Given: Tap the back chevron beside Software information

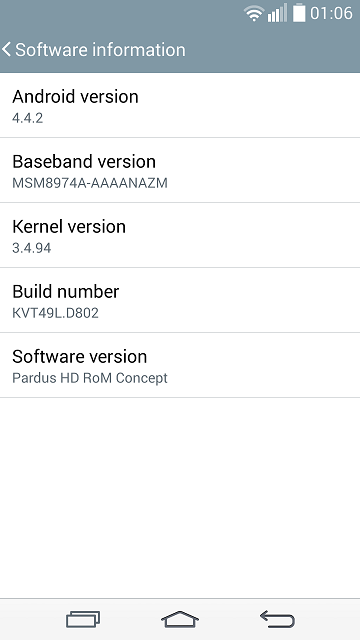Looking at the screenshot, I should [6, 49].
